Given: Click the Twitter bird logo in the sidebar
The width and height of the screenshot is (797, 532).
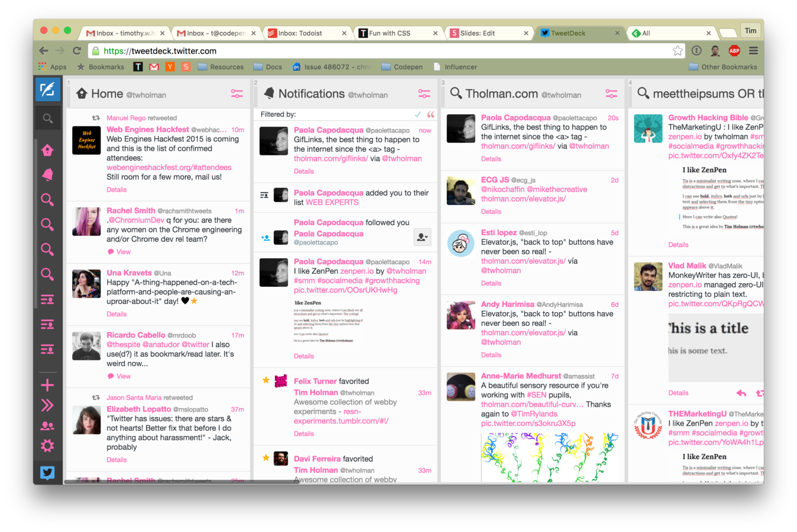Looking at the screenshot, I should 47,472.
